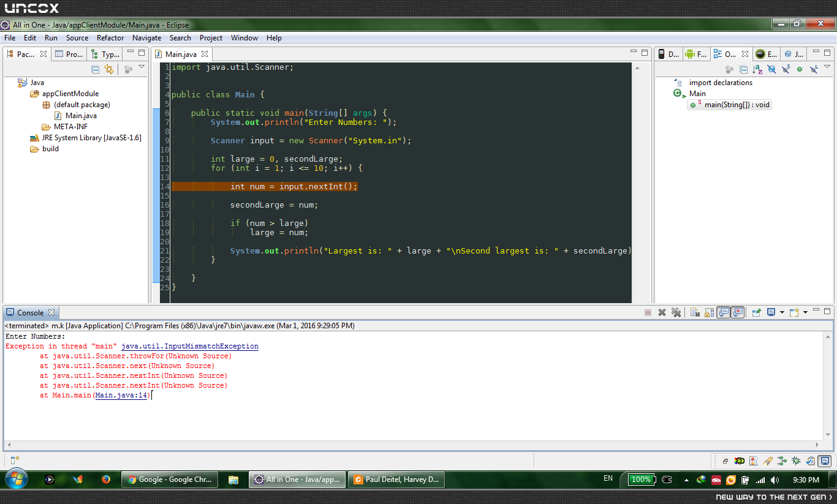
Task: Open Windows Start menu orb
Action: 15,479
